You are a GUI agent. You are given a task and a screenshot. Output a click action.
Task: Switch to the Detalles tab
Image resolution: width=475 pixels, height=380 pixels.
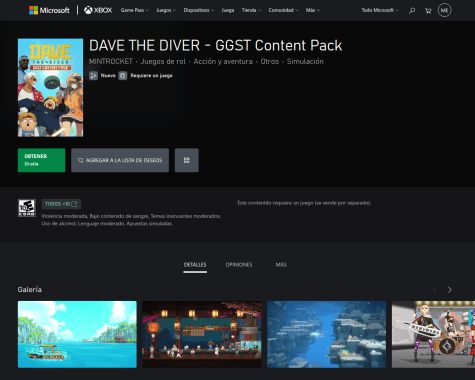click(195, 265)
